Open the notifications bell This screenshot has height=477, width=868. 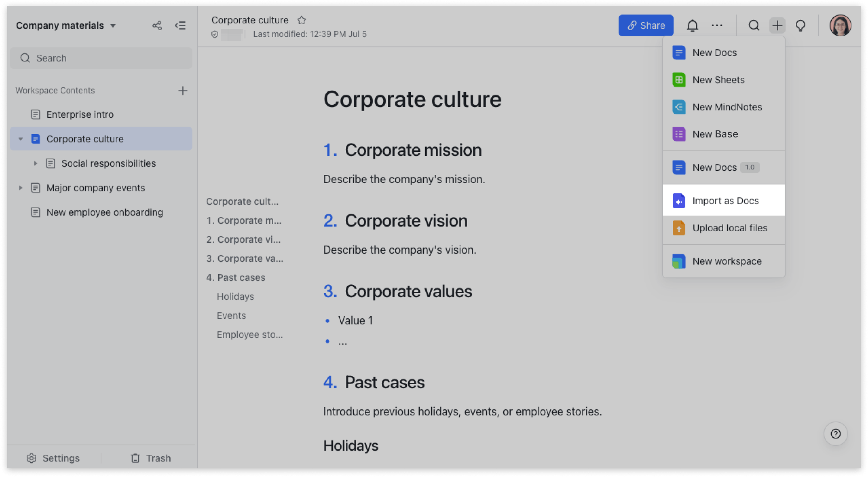coord(692,26)
